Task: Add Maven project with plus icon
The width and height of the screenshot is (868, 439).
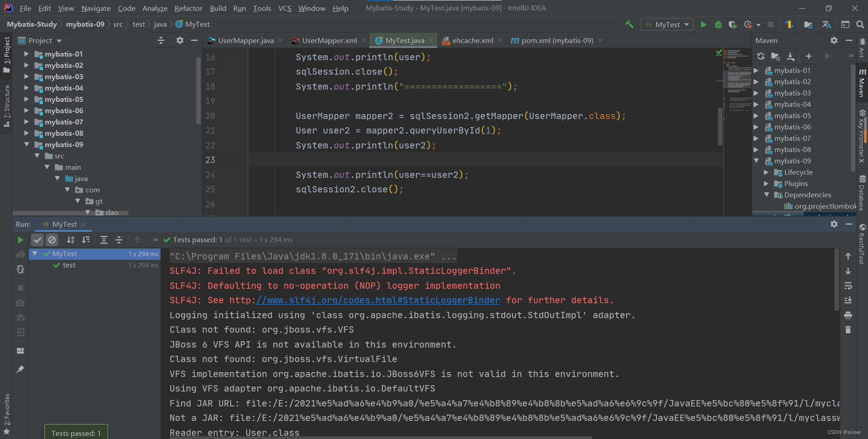Action: [x=809, y=56]
